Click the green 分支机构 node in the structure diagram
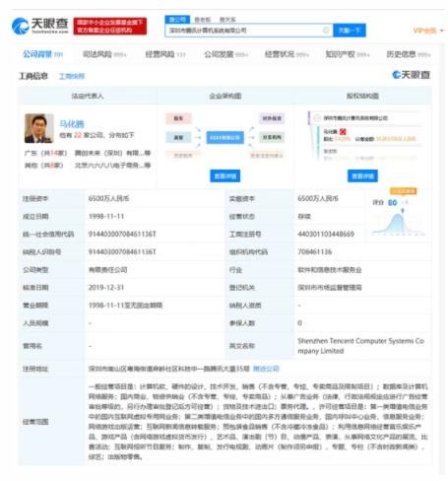 [272, 137]
